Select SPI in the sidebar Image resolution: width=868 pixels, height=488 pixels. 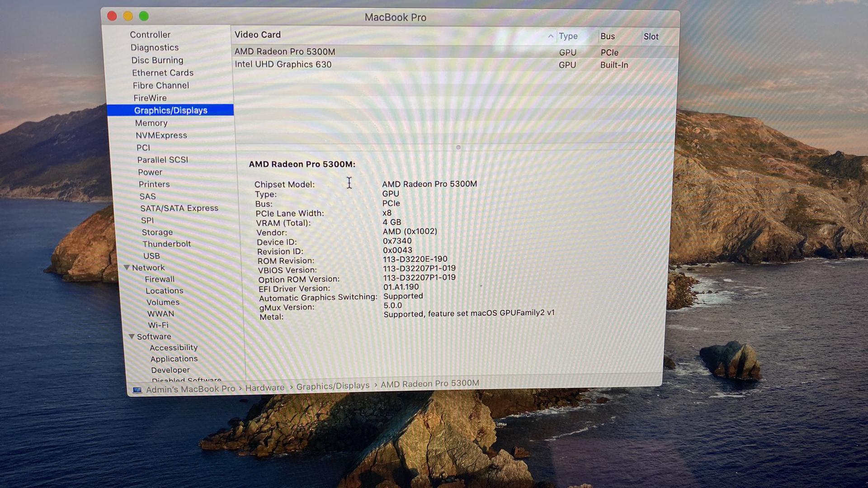tap(147, 221)
